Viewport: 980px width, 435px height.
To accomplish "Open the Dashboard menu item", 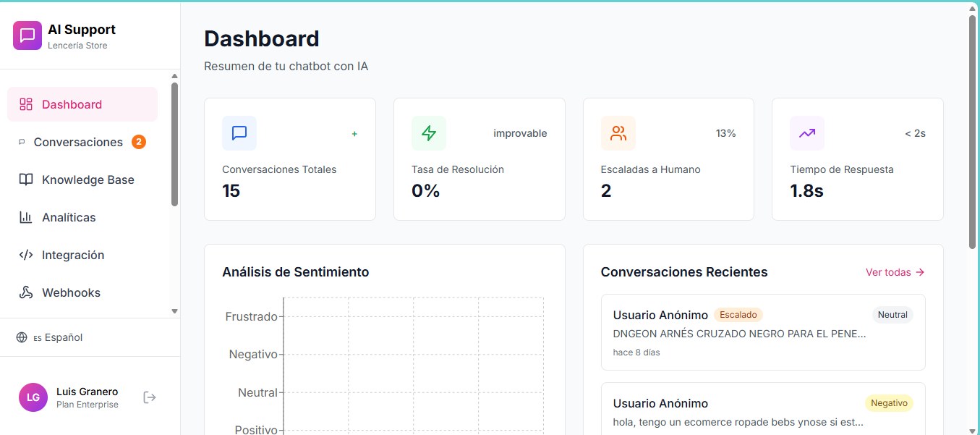I will (82, 104).
